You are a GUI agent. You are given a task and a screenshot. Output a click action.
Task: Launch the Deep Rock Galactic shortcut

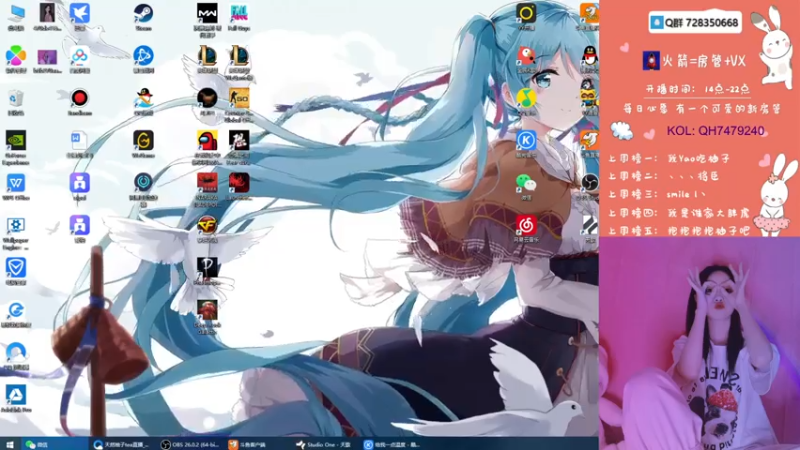(x=207, y=310)
